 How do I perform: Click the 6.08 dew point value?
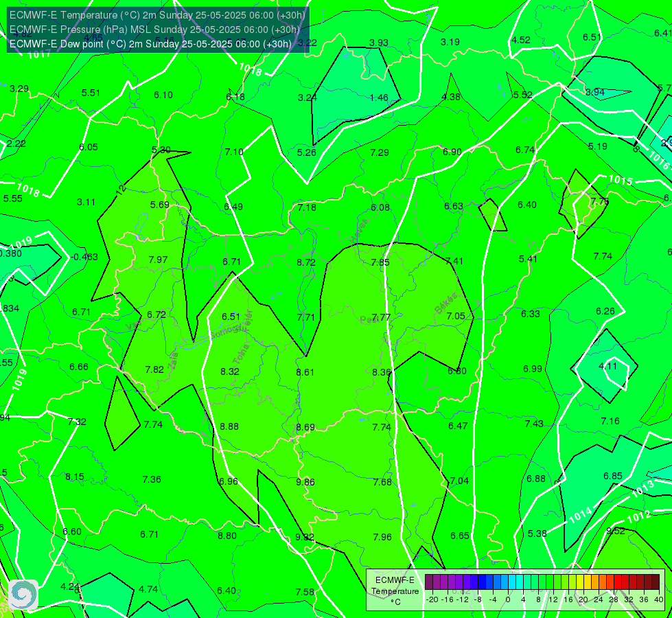pyautogui.click(x=380, y=207)
